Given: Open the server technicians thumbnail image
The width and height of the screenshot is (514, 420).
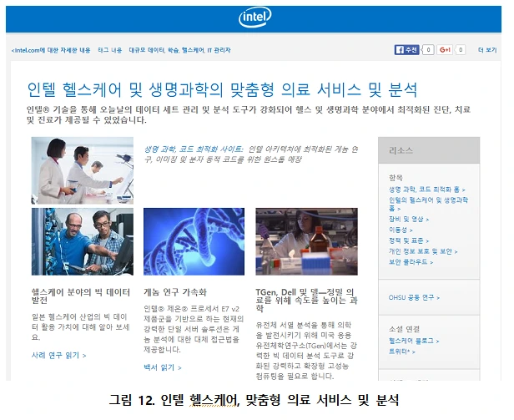Looking at the screenshot, I should pos(83,241).
